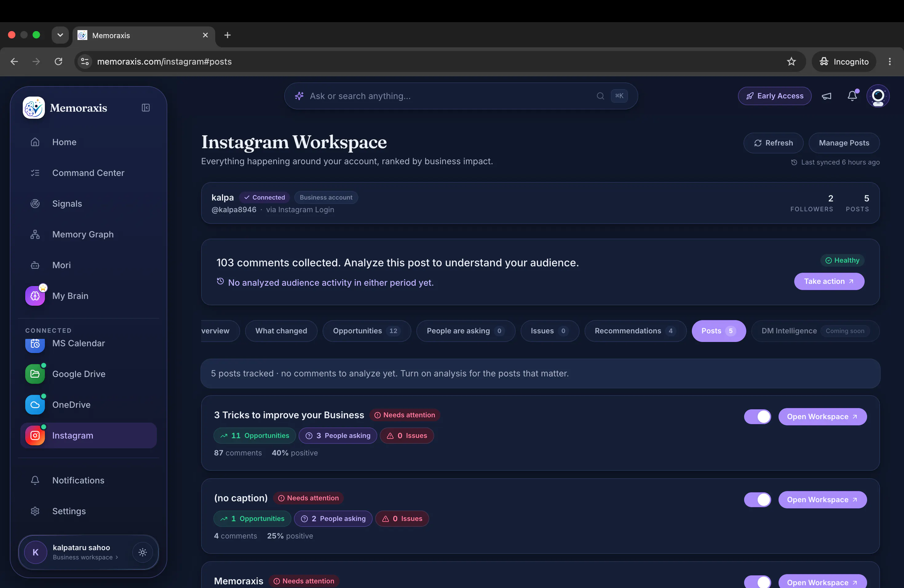
Task: Open Mori assistant in sidebar
Action: click(x=89, y=265)
